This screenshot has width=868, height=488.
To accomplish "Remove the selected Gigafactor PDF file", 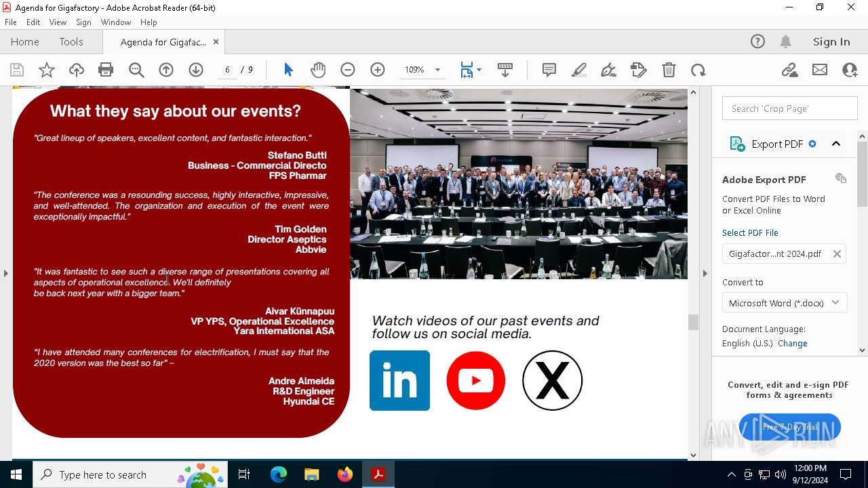I will click(837, 254).
